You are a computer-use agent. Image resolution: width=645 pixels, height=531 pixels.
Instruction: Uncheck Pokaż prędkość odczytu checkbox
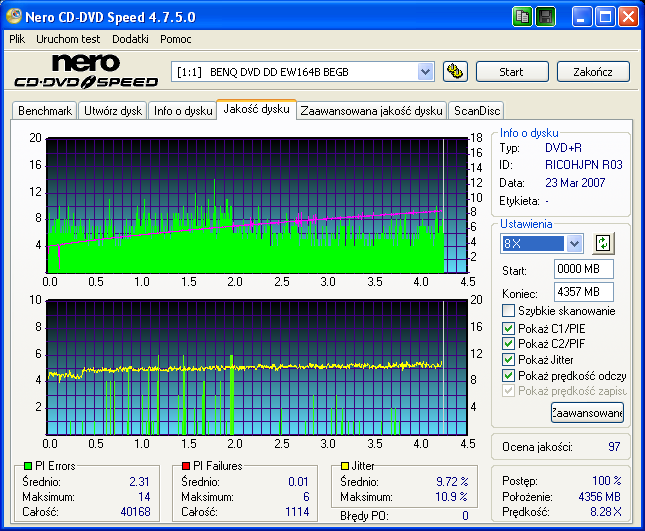pyautogui.click(x=508, y=376)
